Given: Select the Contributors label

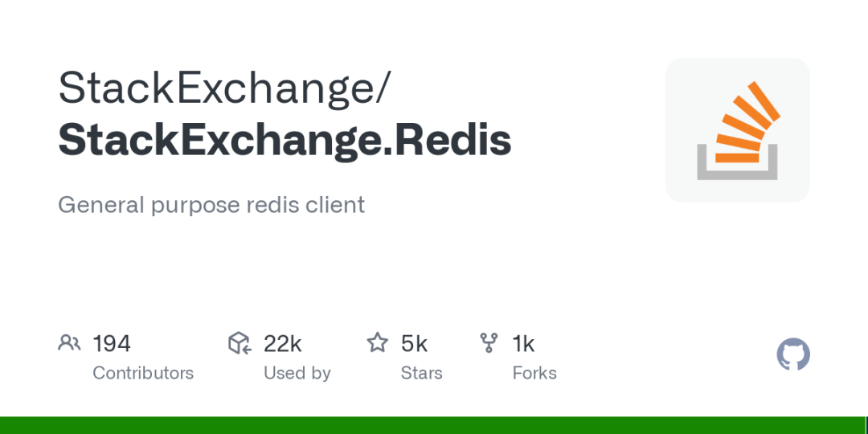Looking at the screenshot, I should point(143,373).
